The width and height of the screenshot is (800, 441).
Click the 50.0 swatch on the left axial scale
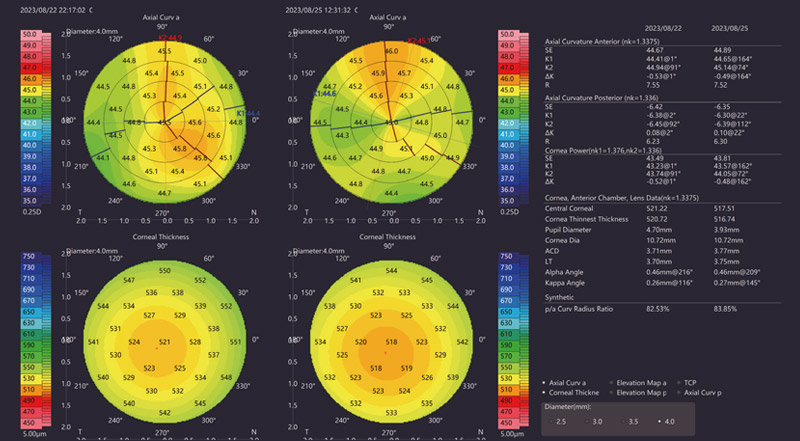pos(30,34)
